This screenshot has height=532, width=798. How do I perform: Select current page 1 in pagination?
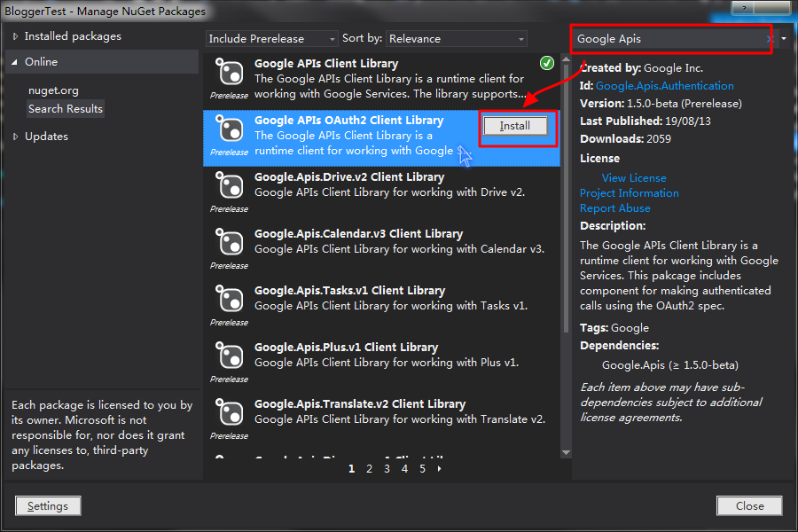(351, 469)
